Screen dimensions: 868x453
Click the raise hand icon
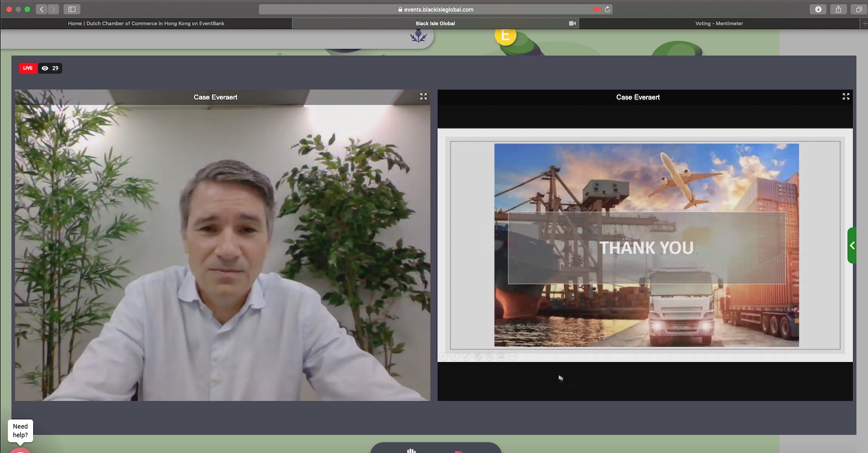pyautogui.click(x=411, y=450)
